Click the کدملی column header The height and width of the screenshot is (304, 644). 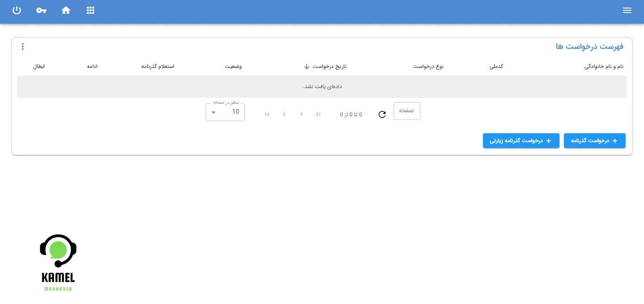[x=497, y=66]
